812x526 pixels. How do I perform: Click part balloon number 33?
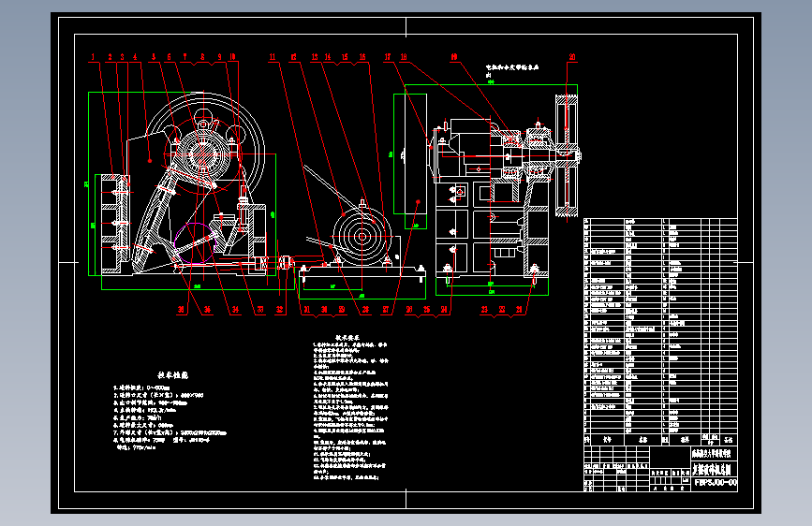click(260, 310)
